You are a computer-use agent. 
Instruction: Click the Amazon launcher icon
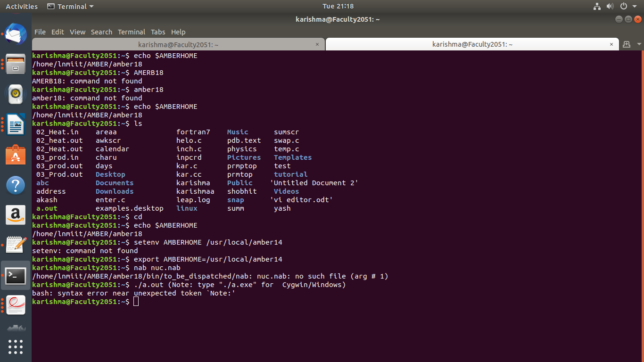coord(16,215)
